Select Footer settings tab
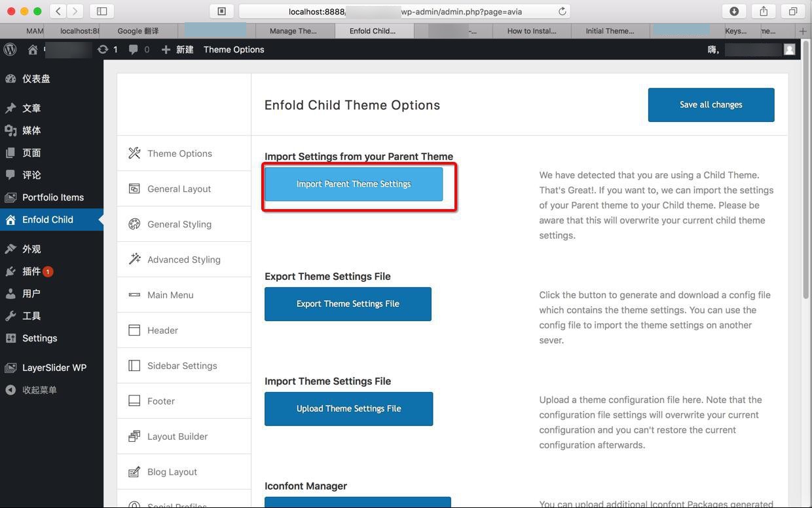This screenshot has height=508, width=812. [184, 401]
